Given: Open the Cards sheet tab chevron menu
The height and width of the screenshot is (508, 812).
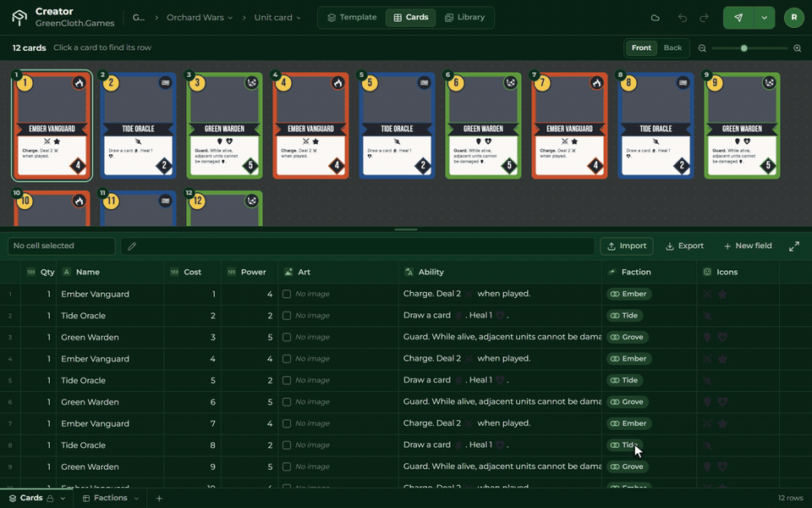Looking at the screenshot, I should [x=63, y=498].
